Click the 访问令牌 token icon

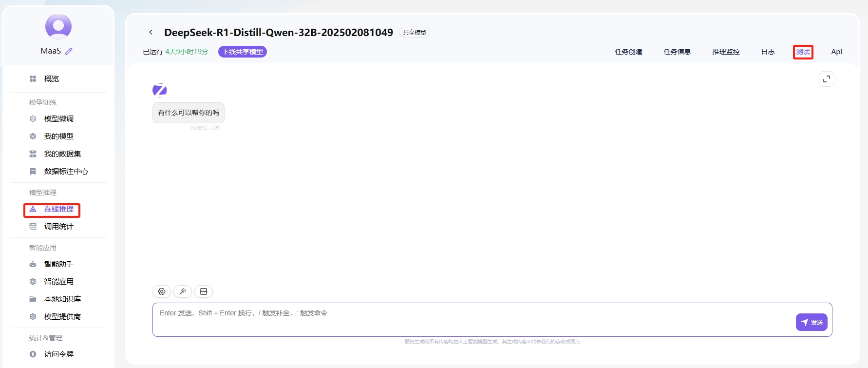pos(33,354)
